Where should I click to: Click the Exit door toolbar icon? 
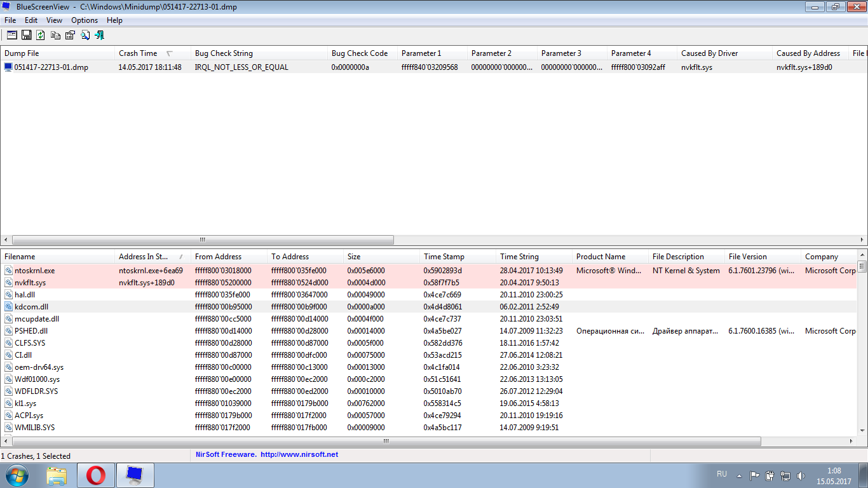99,35
